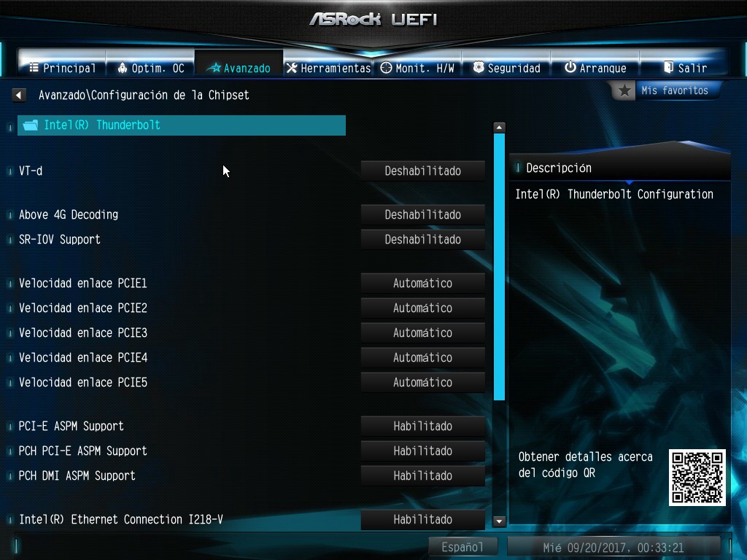Open the Intel(R) Thunderbolt folder icon
Image resolution: width=747 pixels, height=560 pixels.
(31, 125)
